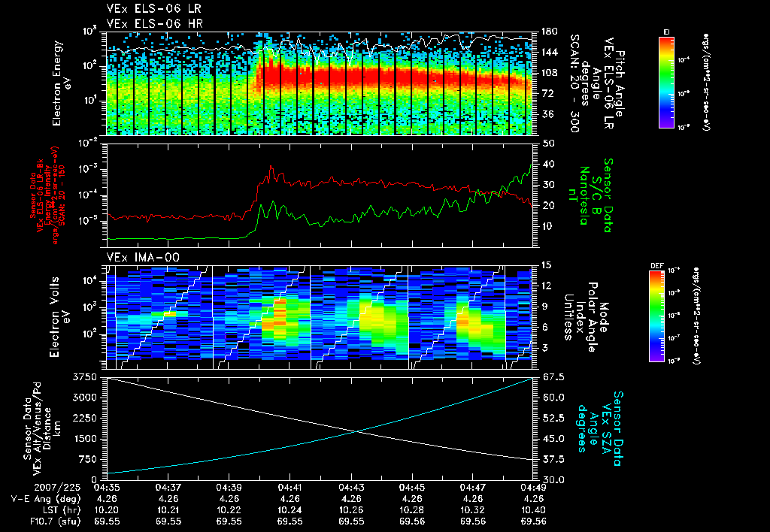Click the '45.0' SZA axis tick

coord(552,439)
